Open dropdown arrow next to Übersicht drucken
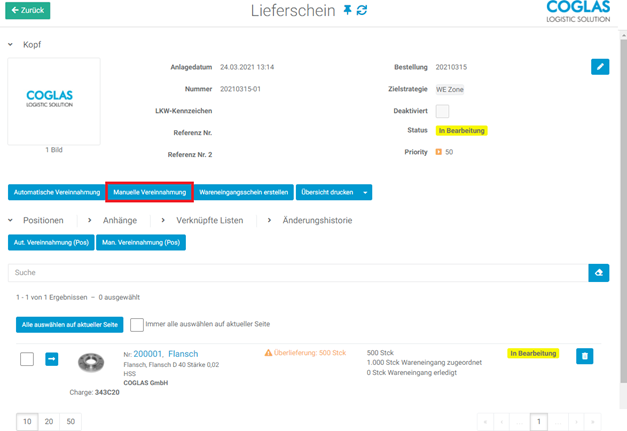Image resolution: width=627 pixels, height=431 pixels. (x=367, y=192)
